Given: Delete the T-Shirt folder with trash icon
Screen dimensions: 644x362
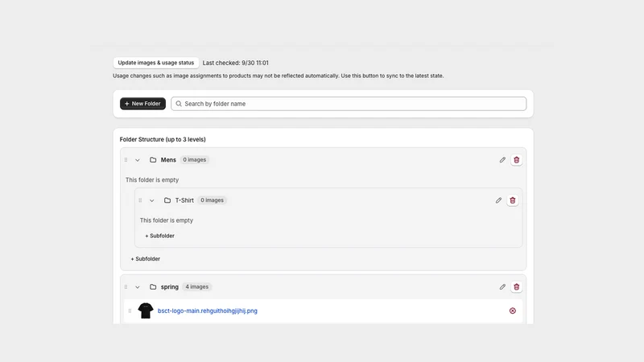Looking at the screenshot, I should tap(512, 200).
